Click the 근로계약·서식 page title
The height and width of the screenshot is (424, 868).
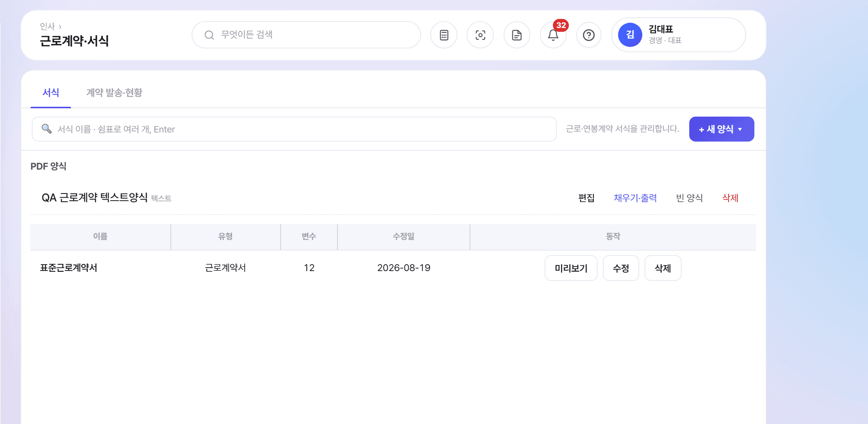click(74, 41)
